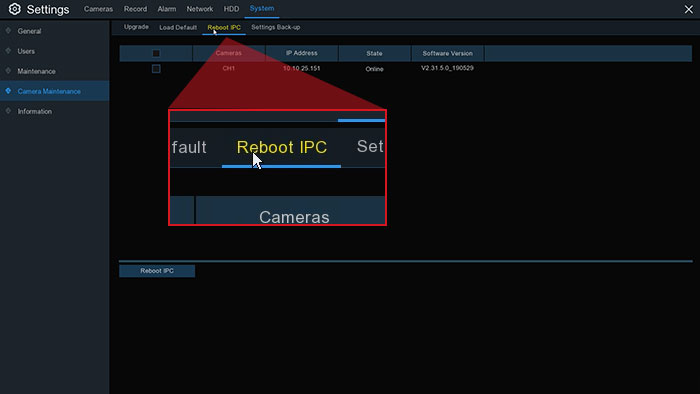Open Information in the sidebar
This screenshot has width=700, height=394.
coord(54,112)
